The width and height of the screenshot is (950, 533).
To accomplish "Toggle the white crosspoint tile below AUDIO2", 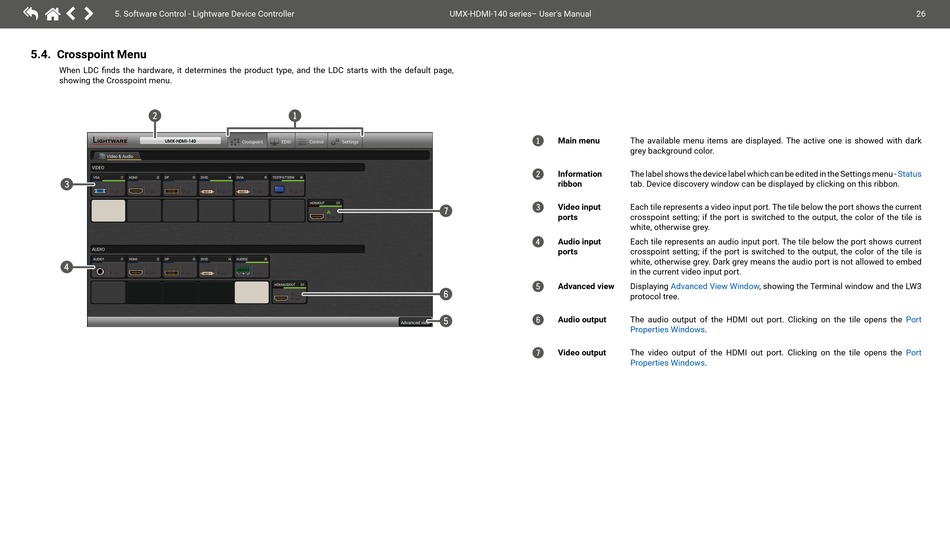I will pyautogui.click(x=251, y=292).
